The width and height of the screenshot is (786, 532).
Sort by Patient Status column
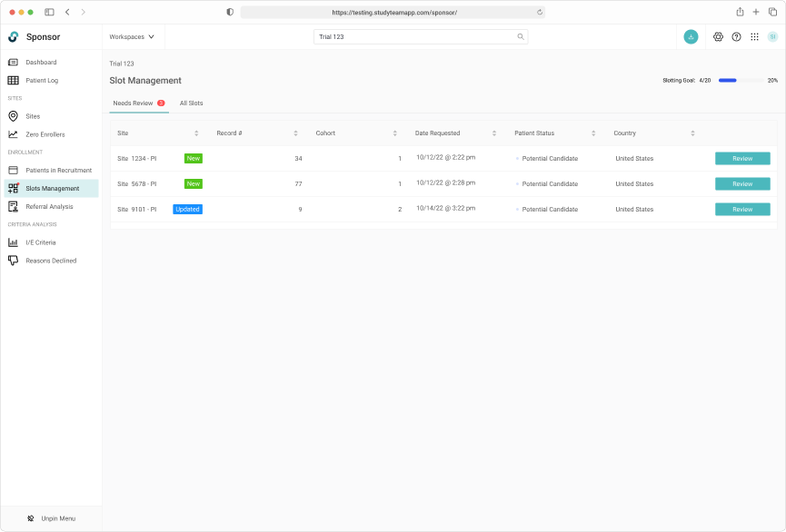593,133
